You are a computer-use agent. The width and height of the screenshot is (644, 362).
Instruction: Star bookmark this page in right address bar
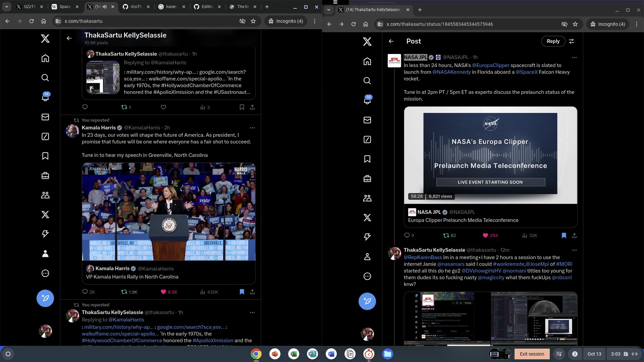575,24
